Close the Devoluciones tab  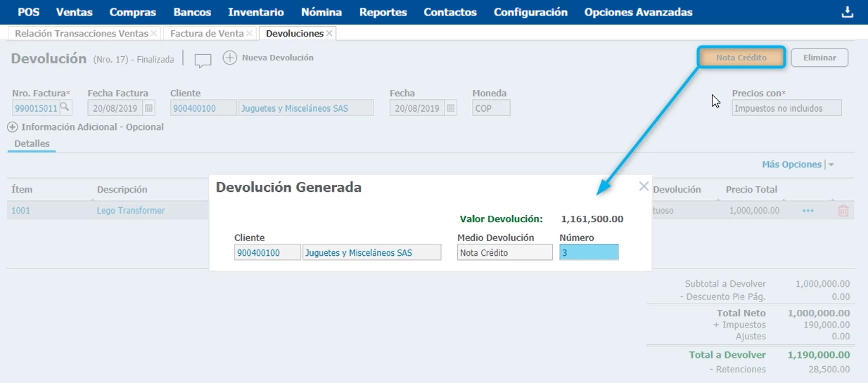[x=329, y=34]
